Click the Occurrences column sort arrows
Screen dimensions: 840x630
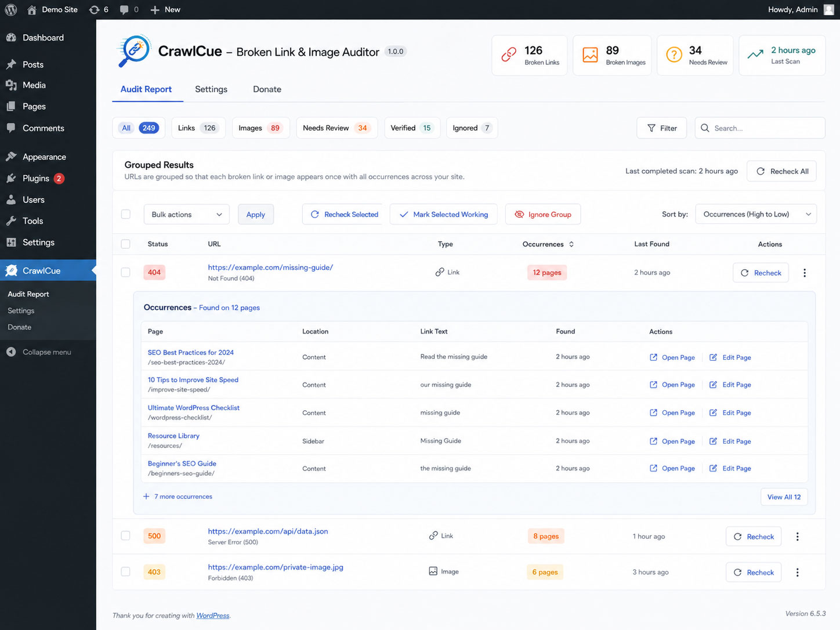click(571, 244)
